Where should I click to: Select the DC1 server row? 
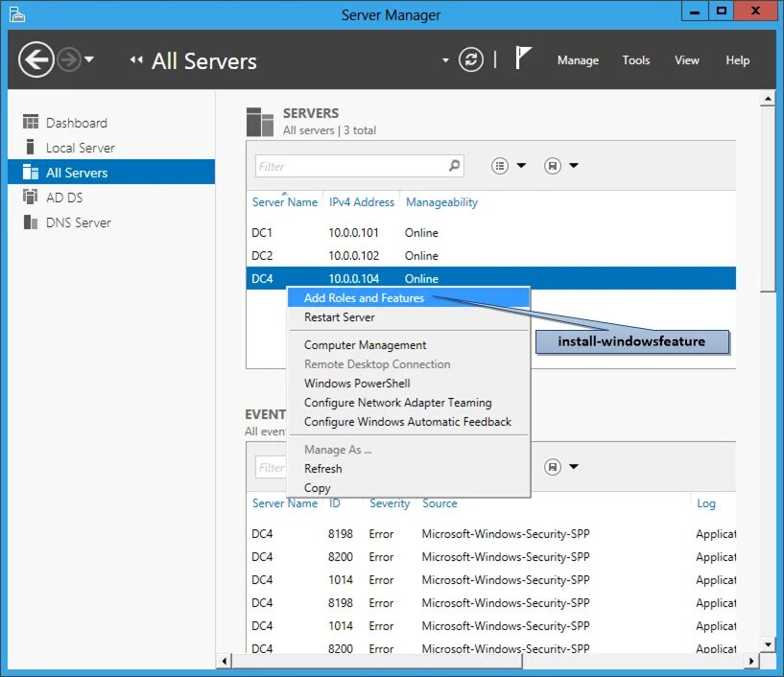click(x=490, y=232)
